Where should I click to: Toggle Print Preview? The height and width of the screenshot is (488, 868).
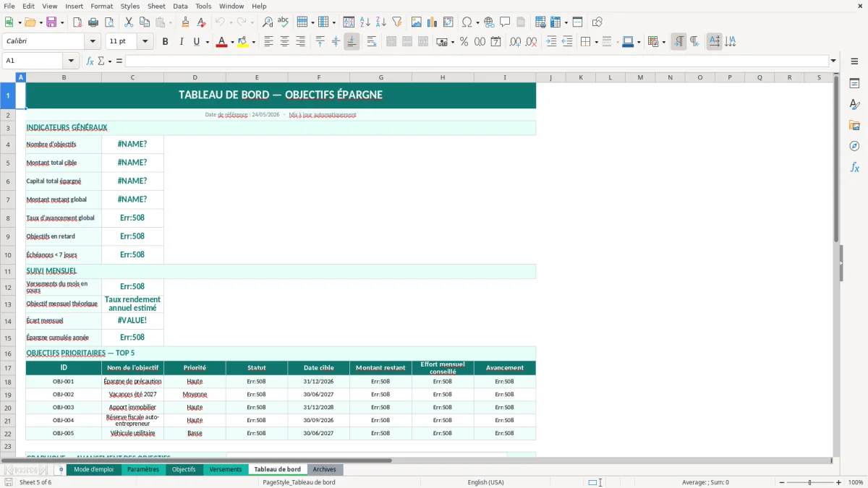(x=109, y=22)
